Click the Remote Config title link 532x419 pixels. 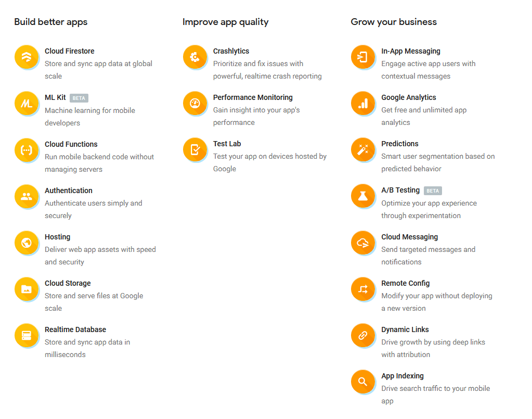[x=405, y=283]
